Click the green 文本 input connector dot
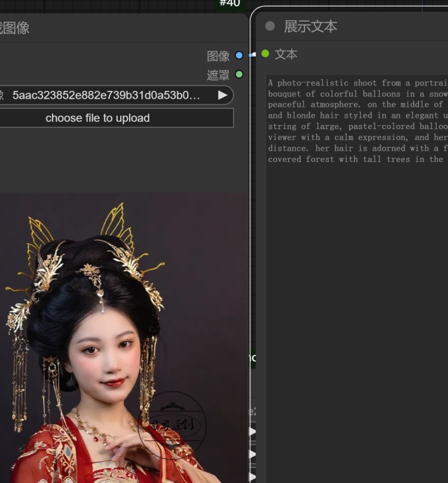This screenshot has height=483, width=448. click(x=265, y=54)
